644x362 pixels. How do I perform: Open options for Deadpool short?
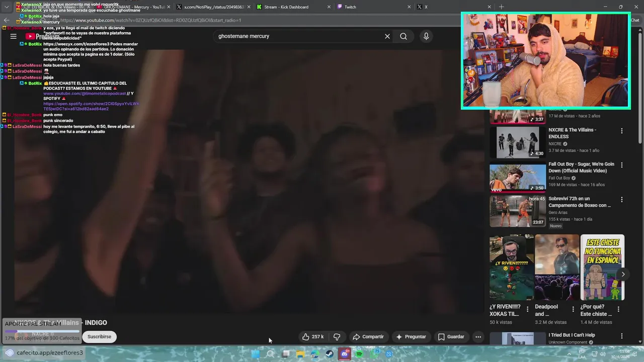coord(573,309)
